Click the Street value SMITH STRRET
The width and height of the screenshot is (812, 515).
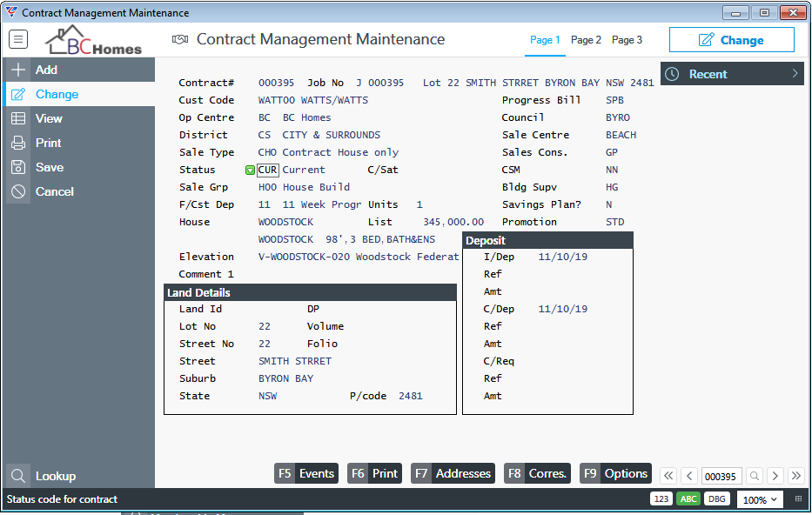pos(295,361)
